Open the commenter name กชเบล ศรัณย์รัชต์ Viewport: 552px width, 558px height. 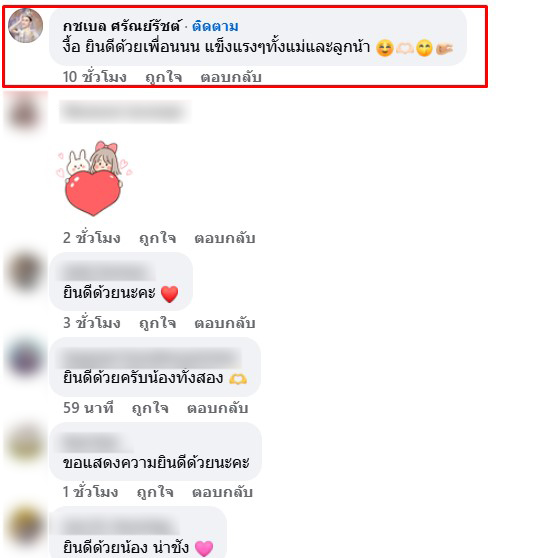(x=121, y=26)
